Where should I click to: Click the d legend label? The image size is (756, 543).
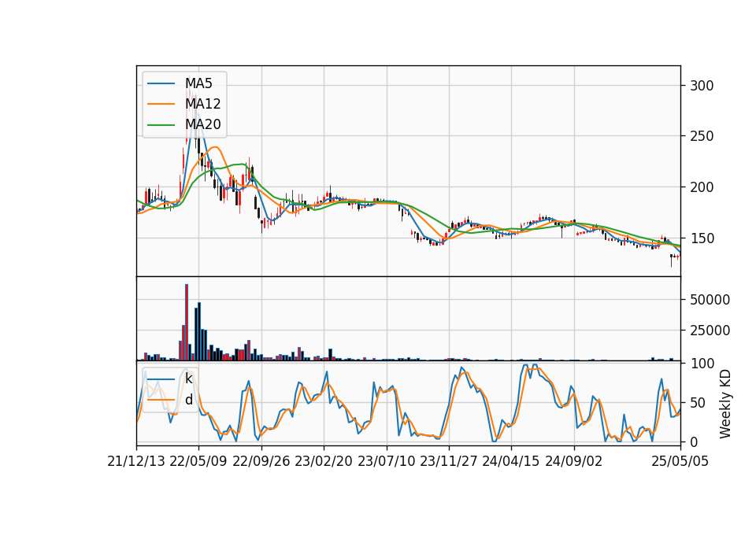point(188,400)
